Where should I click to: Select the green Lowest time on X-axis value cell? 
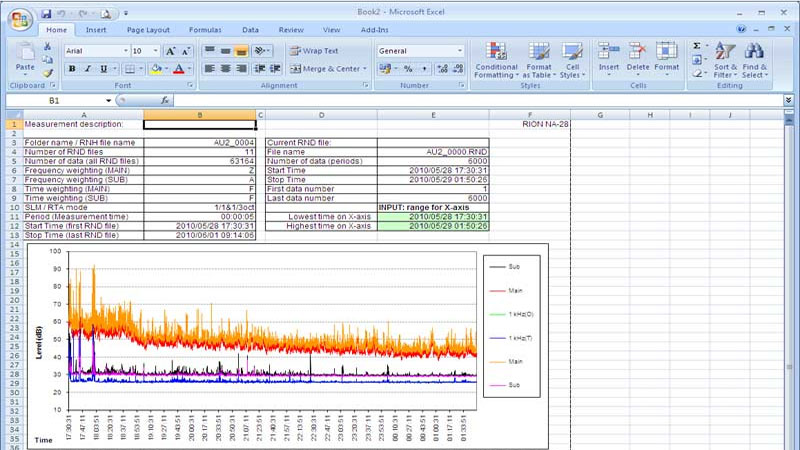point(433,216)
